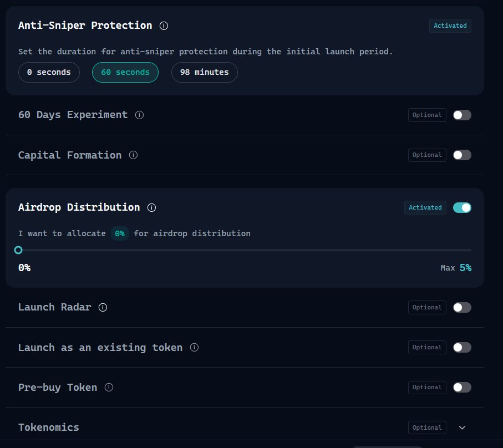The width and height of the screenshot is (503, 448).
Task: Open Launch Radar info icon
Action: pos(103,307)
